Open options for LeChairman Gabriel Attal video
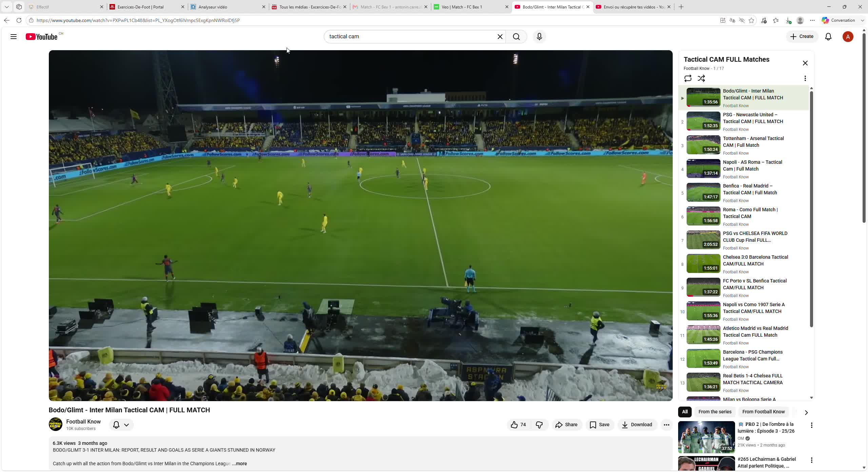The width and height of the screenshot is (868, 472). tap(811, 460)
